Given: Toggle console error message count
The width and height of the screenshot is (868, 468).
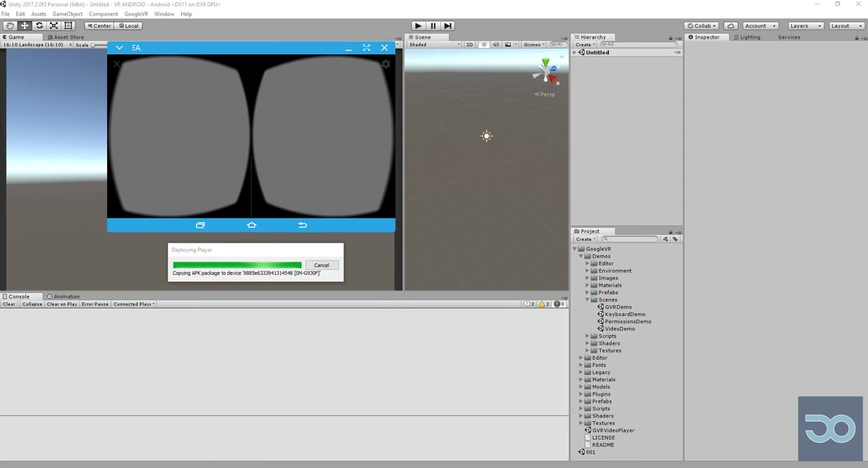Looking at the screenshot, I should (x=559, y=304).
